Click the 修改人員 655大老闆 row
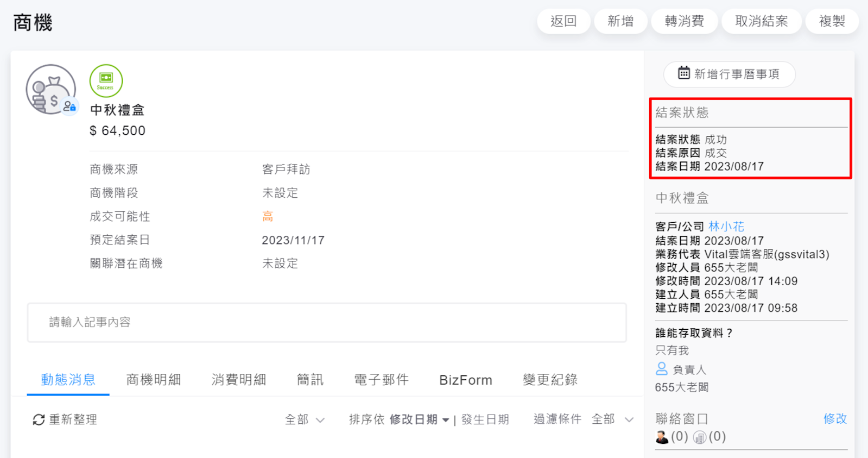Screen dimensions: 868x458 pyautogui.click(x=707, y=267)
